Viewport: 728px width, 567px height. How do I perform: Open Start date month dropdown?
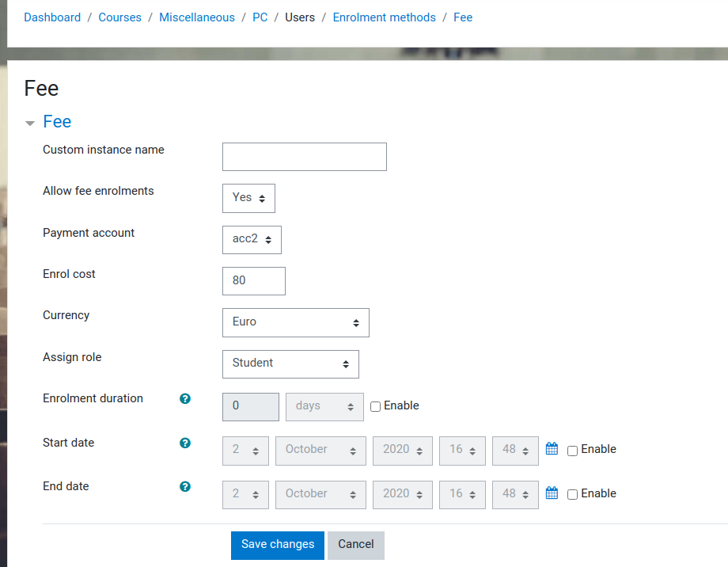click(320, 451)
